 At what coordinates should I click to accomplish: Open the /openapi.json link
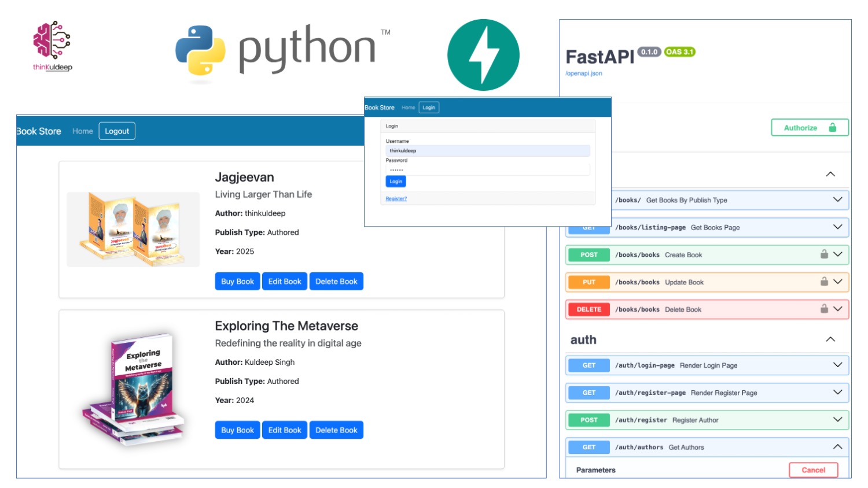coord(584,73)
